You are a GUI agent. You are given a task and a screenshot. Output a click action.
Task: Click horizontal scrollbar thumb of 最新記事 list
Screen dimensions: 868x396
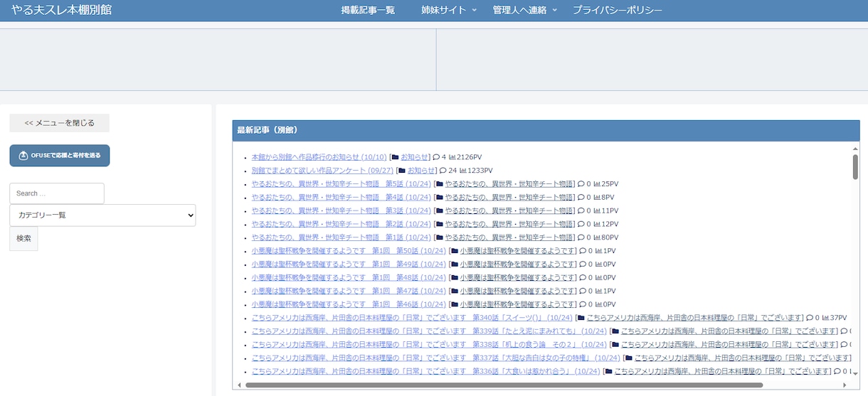tap(504, 385)
